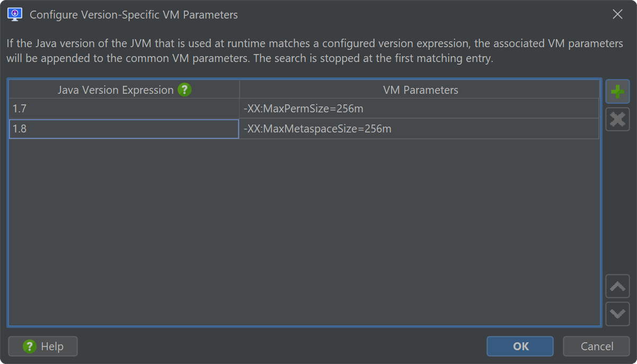Image resolution: width=637 pixels, height=364 pixels.
Task: Click the 1.8 version expression field
Action: (x=124, y=129)
